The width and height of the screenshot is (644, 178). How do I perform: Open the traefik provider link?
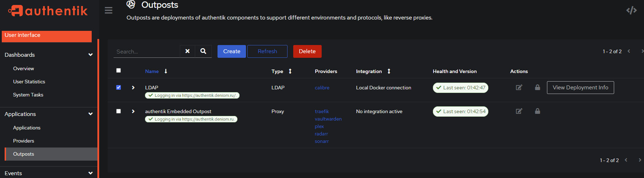(x=322, y=111)
